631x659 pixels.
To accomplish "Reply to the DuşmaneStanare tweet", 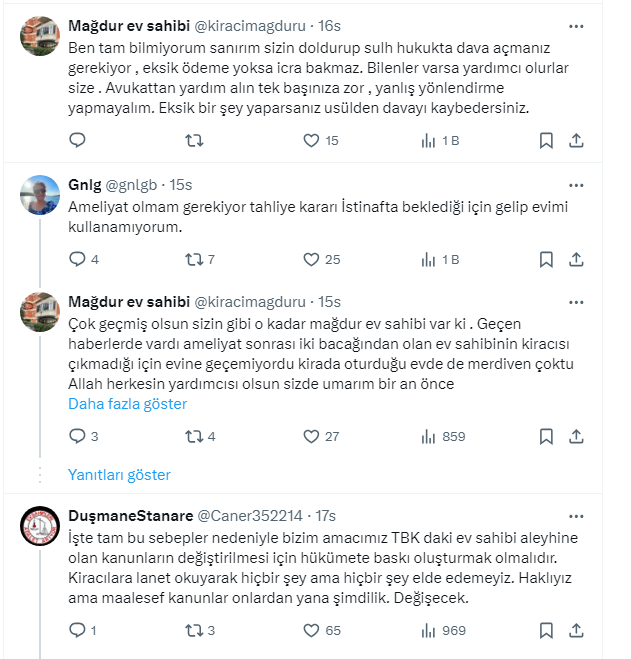I will (77, 631).
